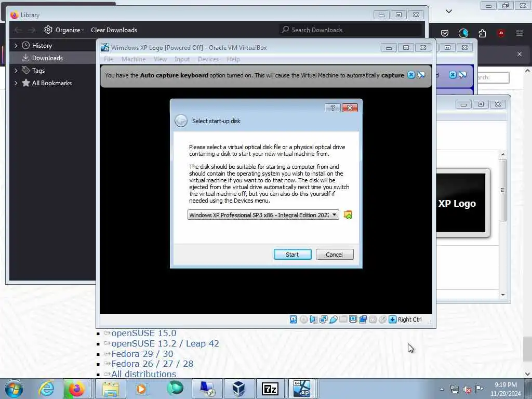Select All Bookmarks in Library sidebar

[x=51, y=83]
